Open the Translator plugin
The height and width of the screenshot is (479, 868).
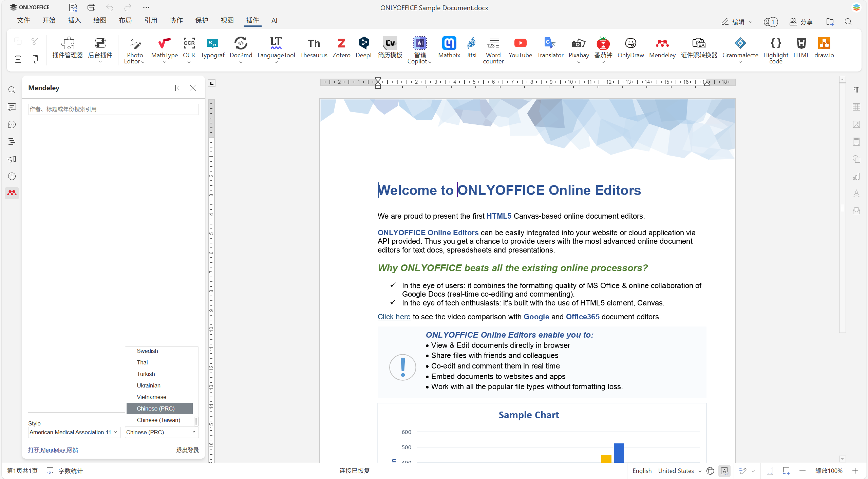pos(550,47)
